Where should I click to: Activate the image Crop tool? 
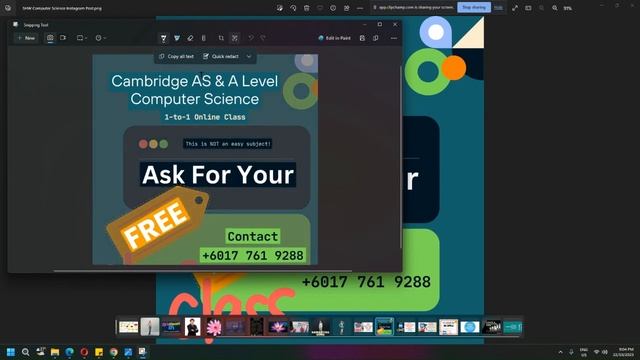(221, 38)
